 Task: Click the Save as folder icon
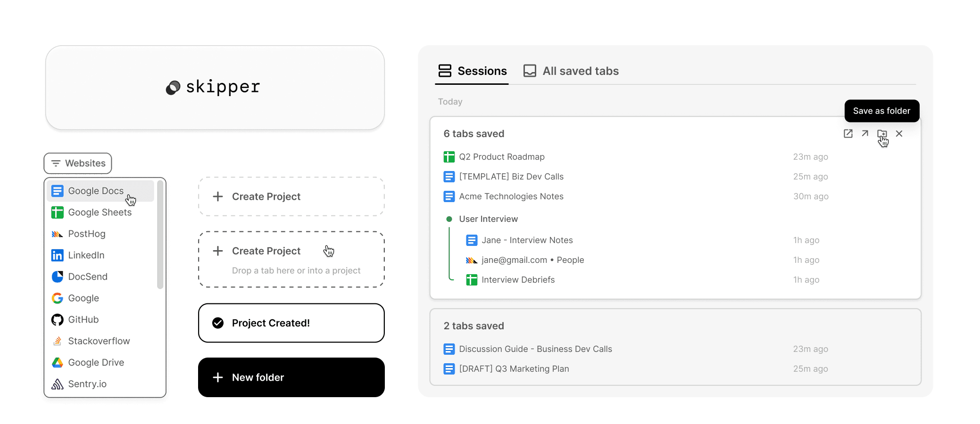click(x=882, y=133)
